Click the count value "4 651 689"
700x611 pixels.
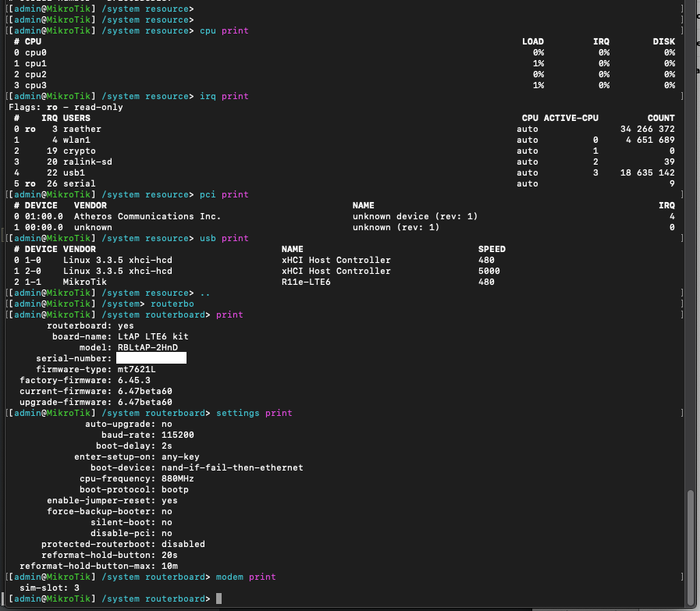[x=650, y=140]
